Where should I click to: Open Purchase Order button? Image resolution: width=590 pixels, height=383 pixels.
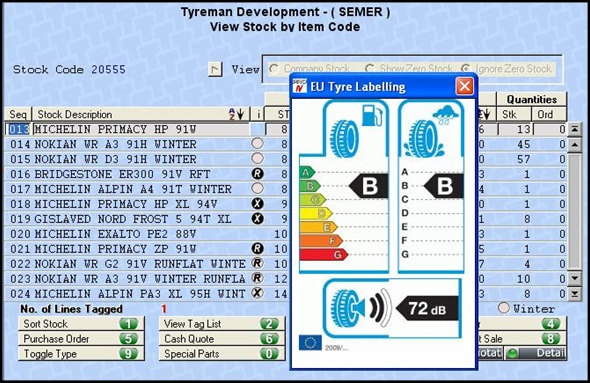pyautogui.click(x=81, y=339)
